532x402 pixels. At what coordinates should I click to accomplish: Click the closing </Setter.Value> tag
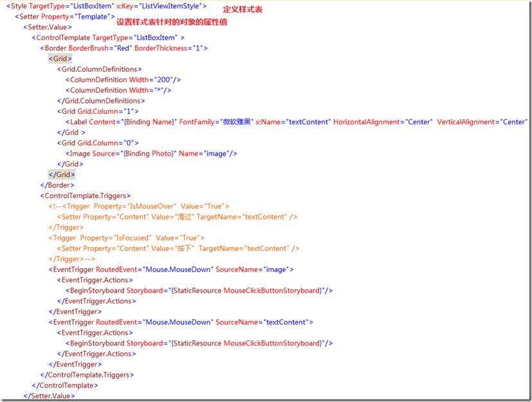49,396
